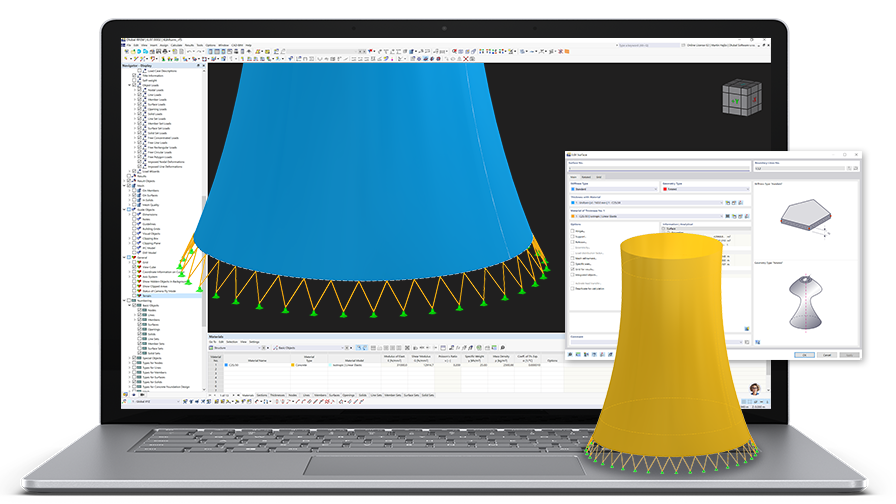
Task: Switch to the Sections table tab
Action: (262, 395)
